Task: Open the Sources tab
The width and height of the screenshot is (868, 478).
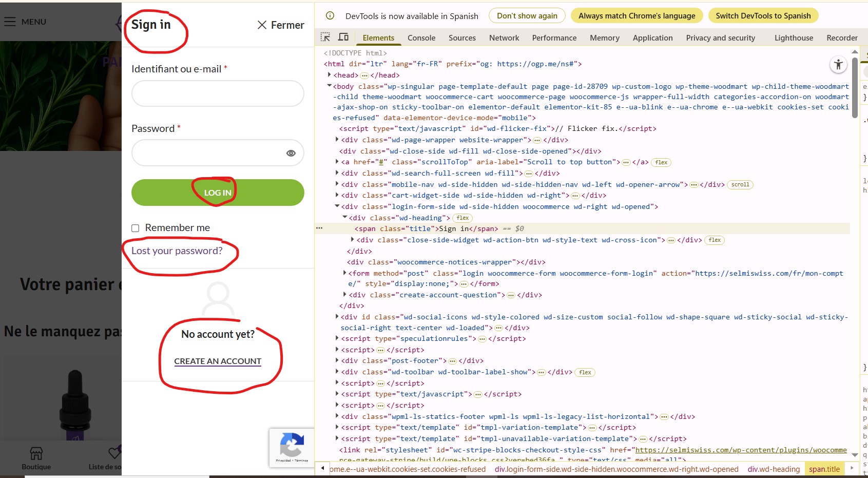Action: [x=462, y=37]
